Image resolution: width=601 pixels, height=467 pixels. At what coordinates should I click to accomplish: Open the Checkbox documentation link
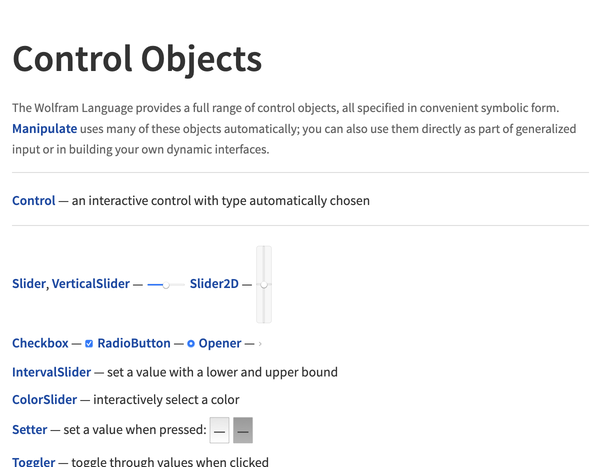point(40,343)
